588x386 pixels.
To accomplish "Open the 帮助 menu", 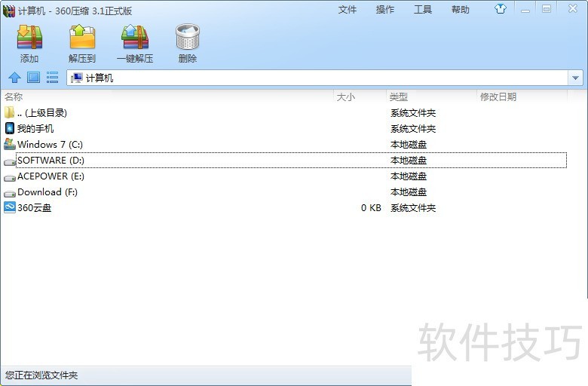I will click(461, 9).
